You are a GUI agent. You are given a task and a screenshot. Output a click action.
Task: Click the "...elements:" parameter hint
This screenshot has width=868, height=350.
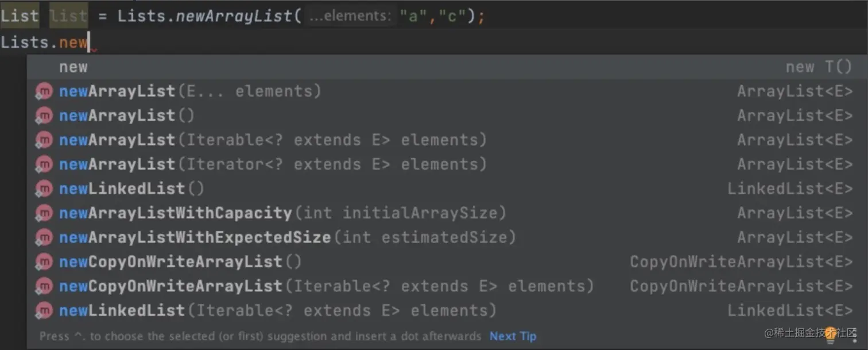(350, 16)
